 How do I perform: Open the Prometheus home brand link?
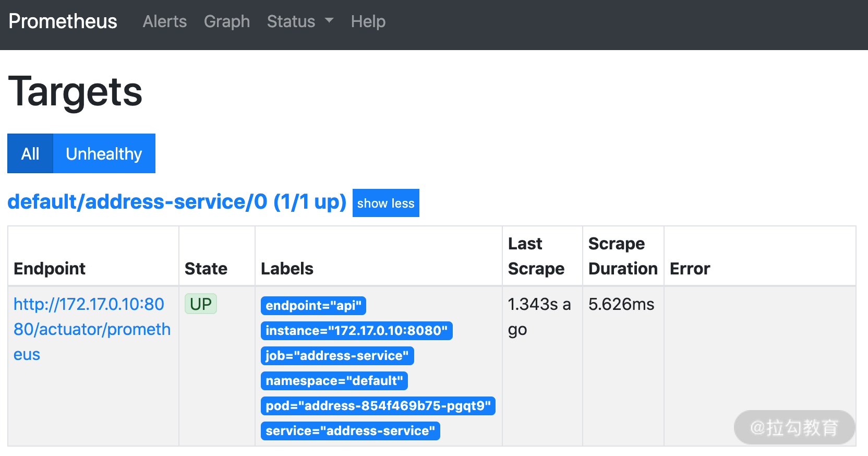(63, 21)
